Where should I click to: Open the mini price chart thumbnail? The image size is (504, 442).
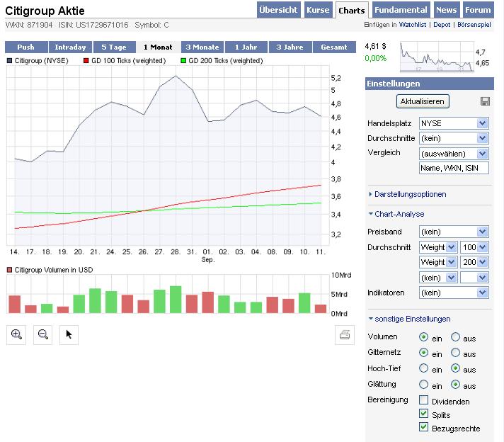(x=436, y=57)
